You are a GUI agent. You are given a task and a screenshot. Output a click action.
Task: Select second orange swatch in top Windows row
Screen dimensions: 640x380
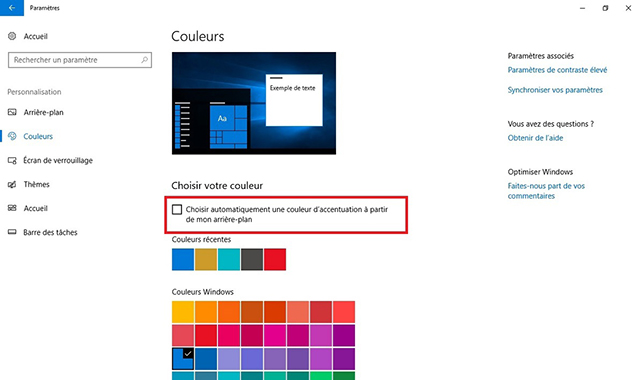(206, 312)
